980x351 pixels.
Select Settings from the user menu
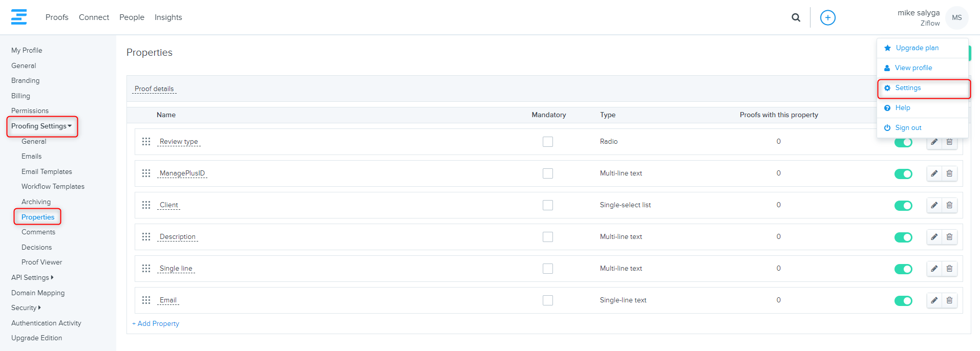tap(908, 88)
